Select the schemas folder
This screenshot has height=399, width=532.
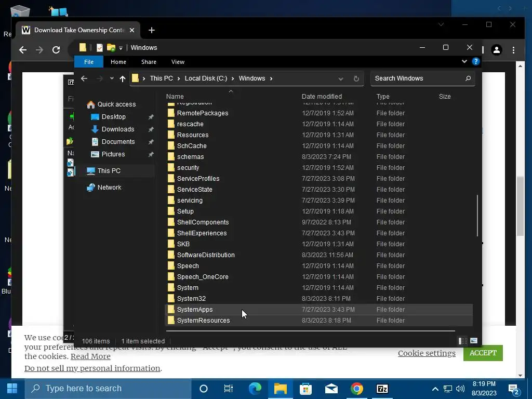190,157
